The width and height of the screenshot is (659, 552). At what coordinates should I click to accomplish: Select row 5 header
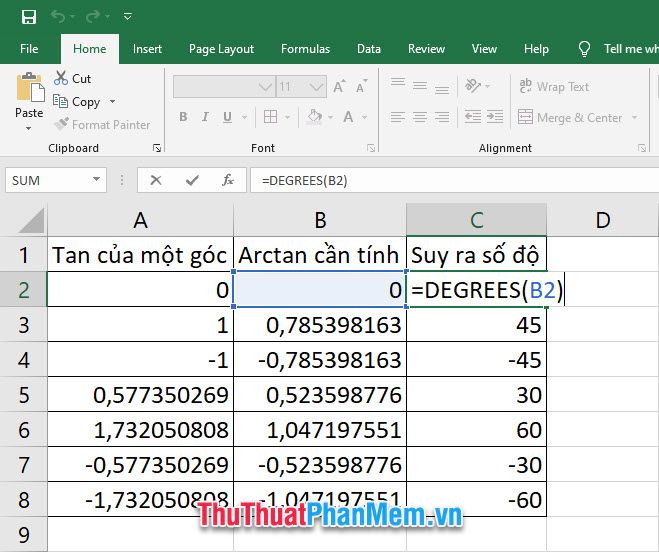click(24, 395)
